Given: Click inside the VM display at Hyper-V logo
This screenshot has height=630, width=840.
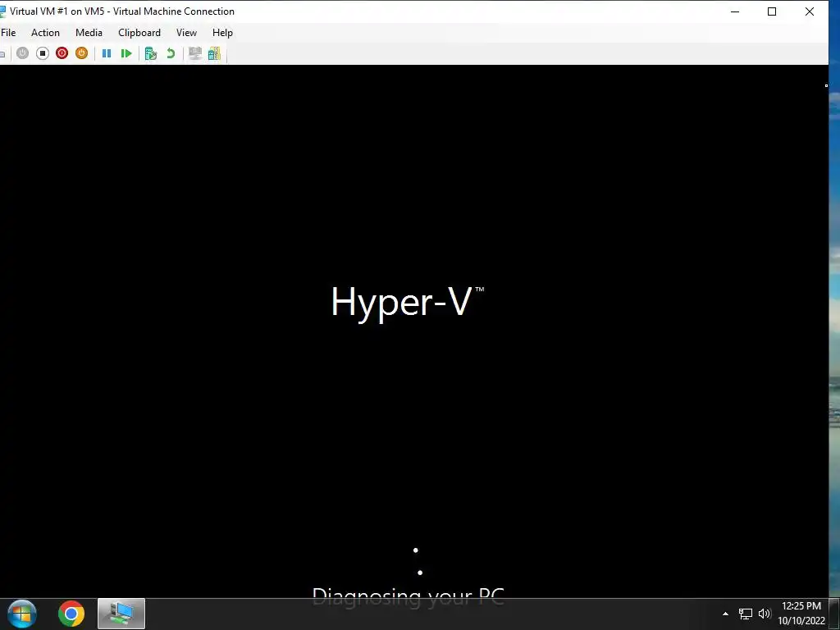Looking at the screenshot, I should tap(407, 303).
